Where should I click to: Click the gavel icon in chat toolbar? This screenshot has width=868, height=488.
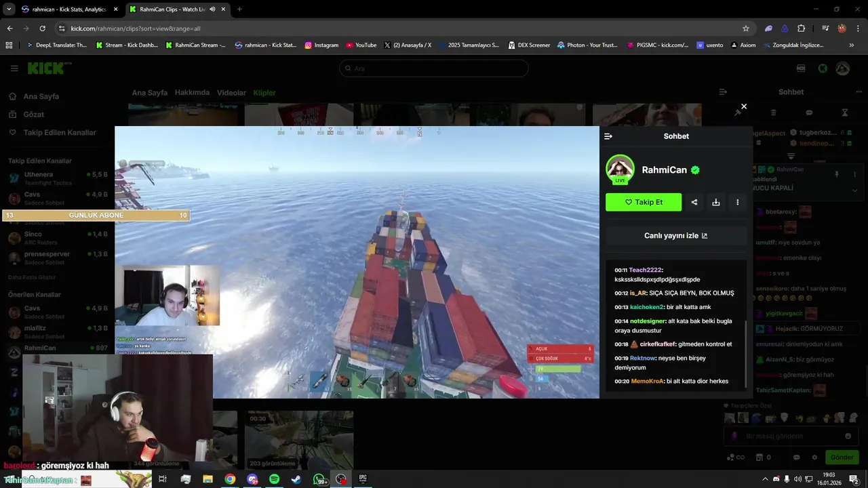tap(738, 113)
